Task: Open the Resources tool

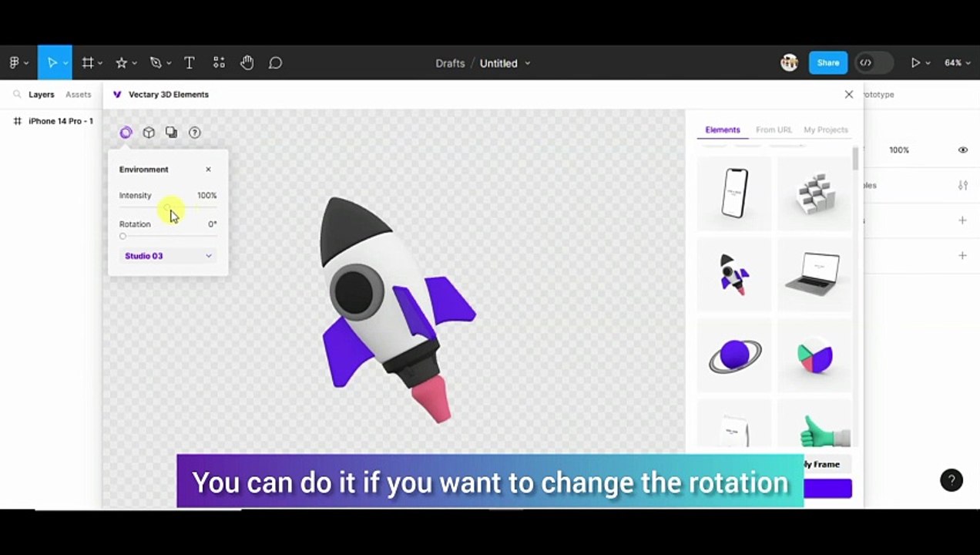Action: (x=219, y=63)
